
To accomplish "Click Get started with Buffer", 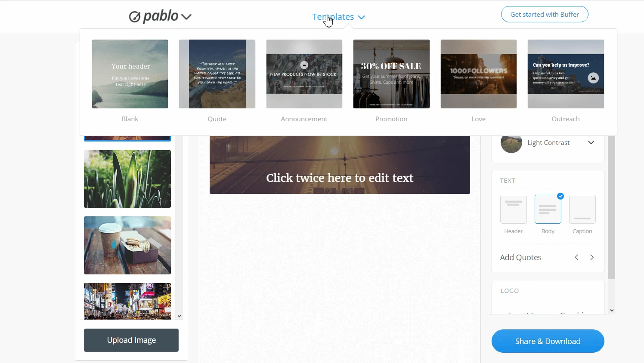I will click(x=545, y=14).
